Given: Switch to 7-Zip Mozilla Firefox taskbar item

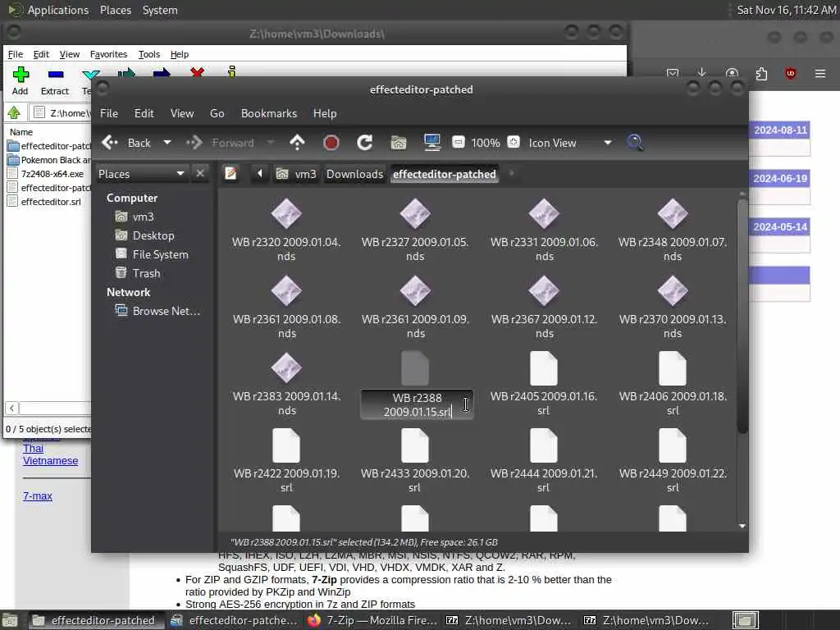Looking at the screenshot, I should [373, 620].
